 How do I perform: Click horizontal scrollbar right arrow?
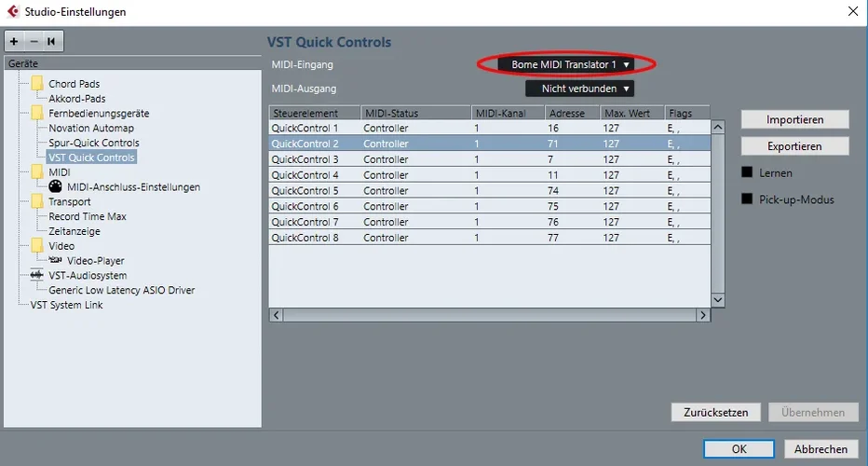coord(703,315)
